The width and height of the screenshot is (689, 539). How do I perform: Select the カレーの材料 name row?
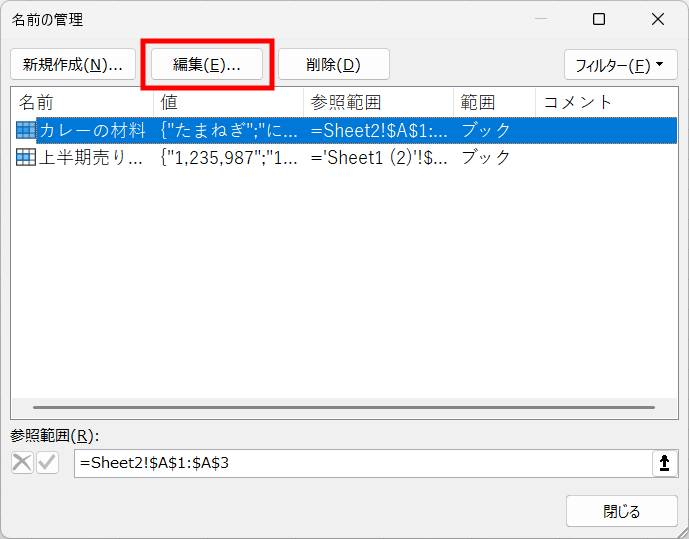click(344, 130)
